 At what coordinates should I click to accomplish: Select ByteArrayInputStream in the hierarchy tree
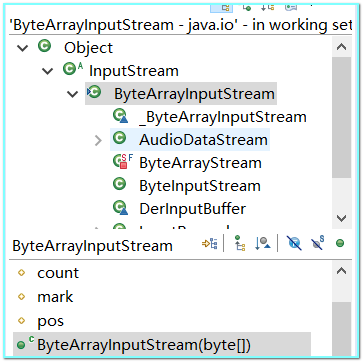pos(194,94)
